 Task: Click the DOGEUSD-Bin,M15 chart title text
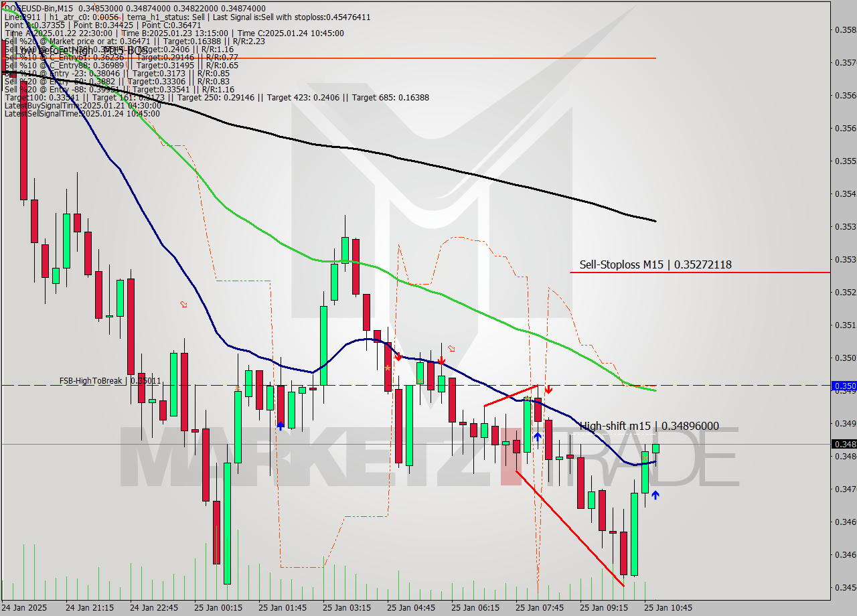click(x=39, y=7)
